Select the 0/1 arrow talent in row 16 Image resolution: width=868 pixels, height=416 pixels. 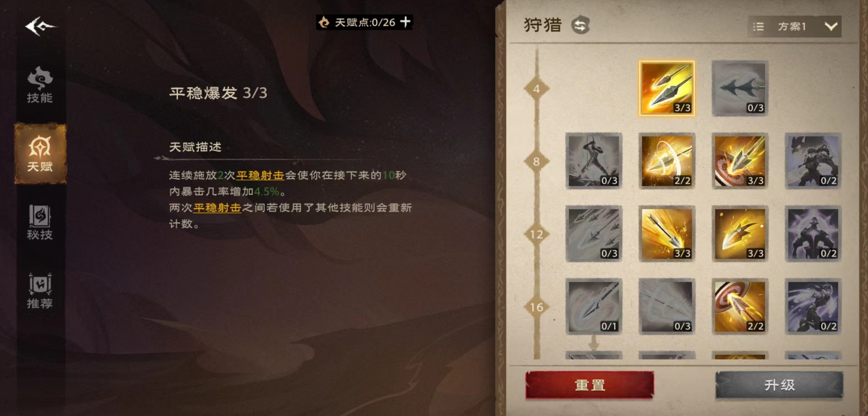[594, 307]
